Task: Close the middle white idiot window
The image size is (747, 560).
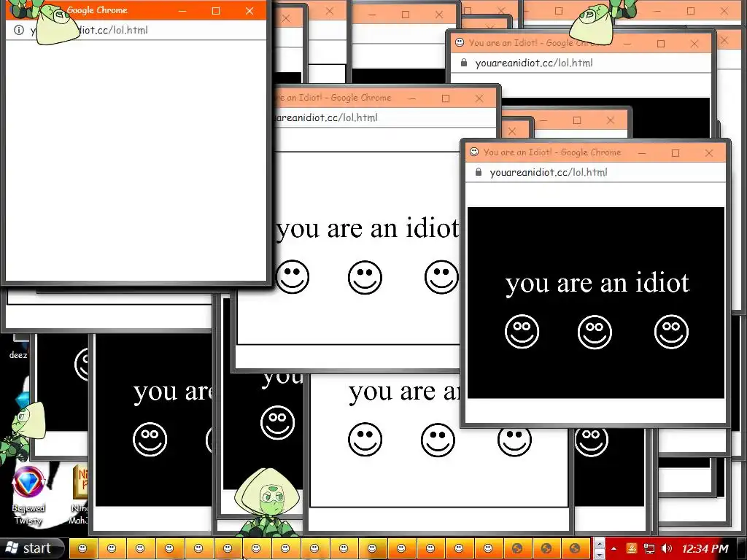Action: click(x=479, y=98)
